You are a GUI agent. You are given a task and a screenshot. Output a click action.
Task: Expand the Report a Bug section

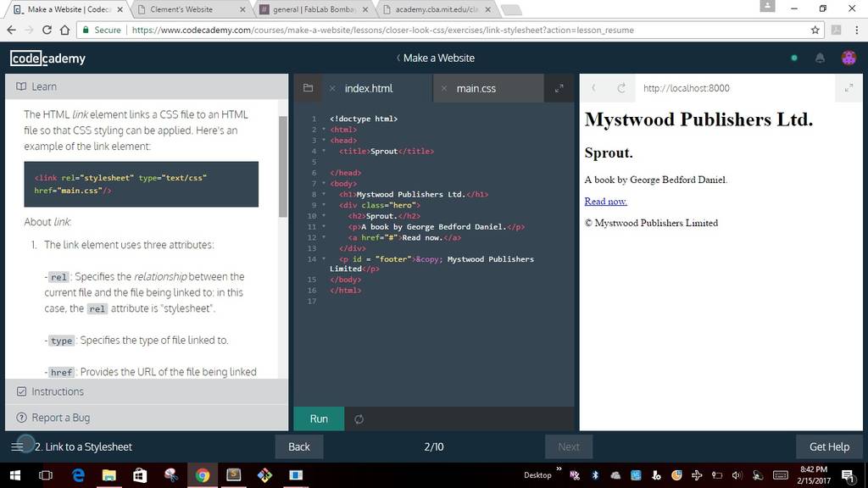[147, 417]
